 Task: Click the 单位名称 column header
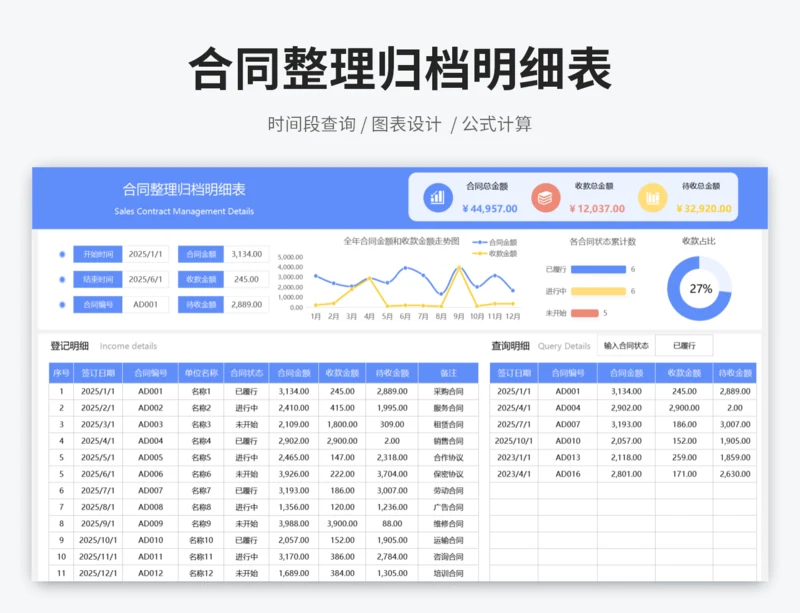point(201,373)
